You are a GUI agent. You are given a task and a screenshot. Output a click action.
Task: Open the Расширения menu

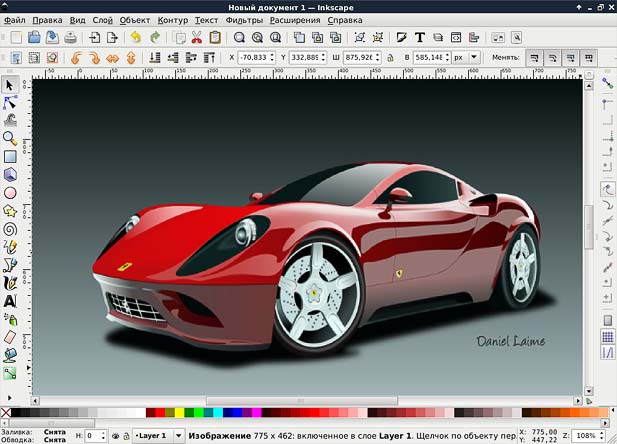point(295,20)
